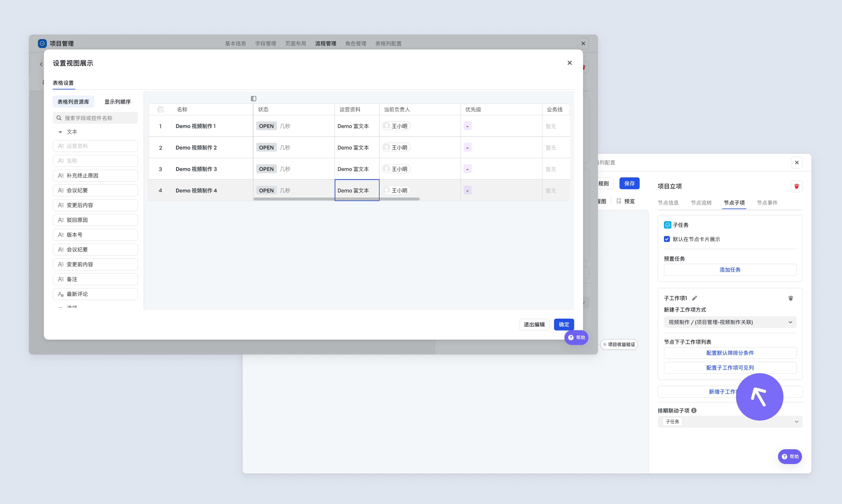Click 王小明 avatar in Demo 视频制作 1 row

pyautogui.click(x=387, y=126)
